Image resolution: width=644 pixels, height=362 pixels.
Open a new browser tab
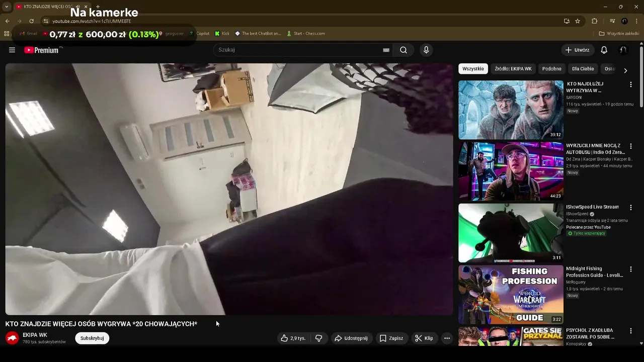coord(98,7)
